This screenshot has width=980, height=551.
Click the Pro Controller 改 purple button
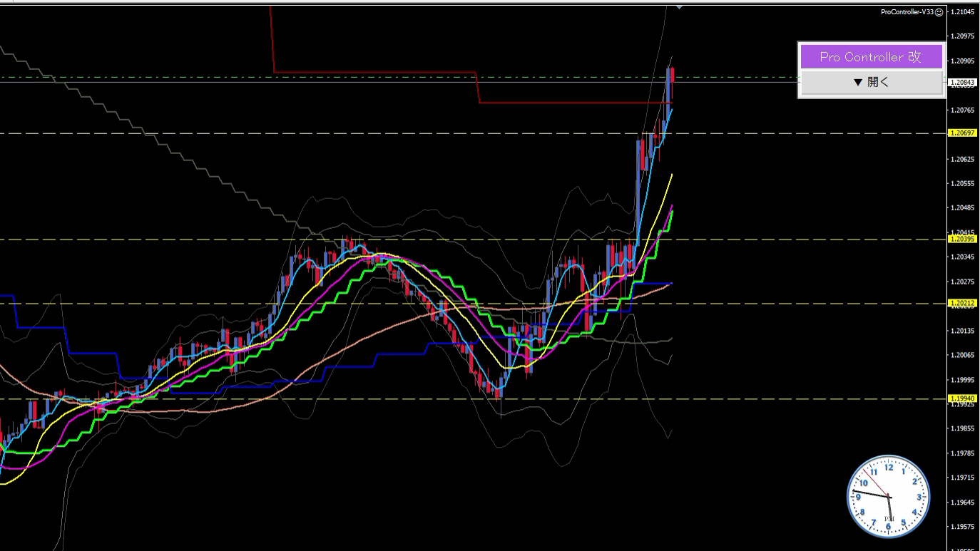[x=871, y=57]
